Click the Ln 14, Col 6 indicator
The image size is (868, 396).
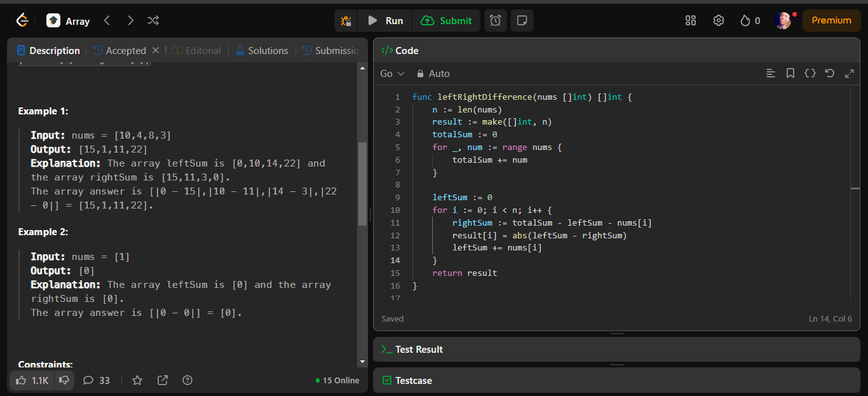coord(831,318)
